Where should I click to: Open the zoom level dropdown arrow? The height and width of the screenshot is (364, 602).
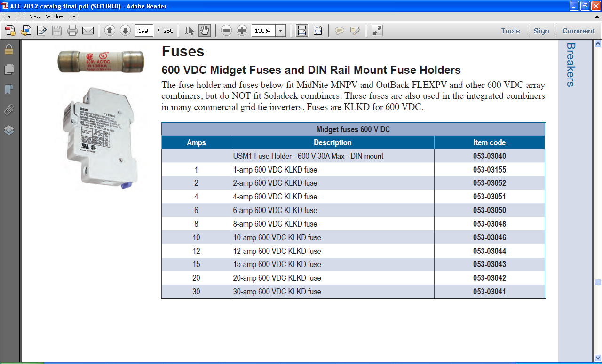coord(281,31)
